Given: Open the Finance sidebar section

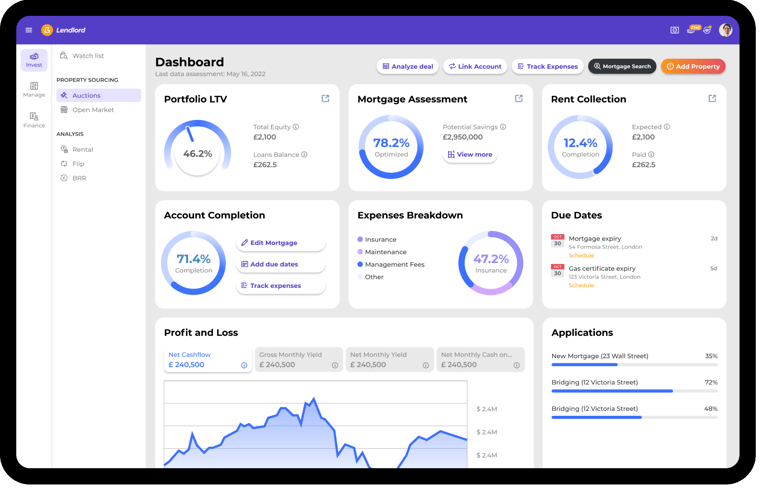Looking at the screenshot, I should [x=34, y=121].
